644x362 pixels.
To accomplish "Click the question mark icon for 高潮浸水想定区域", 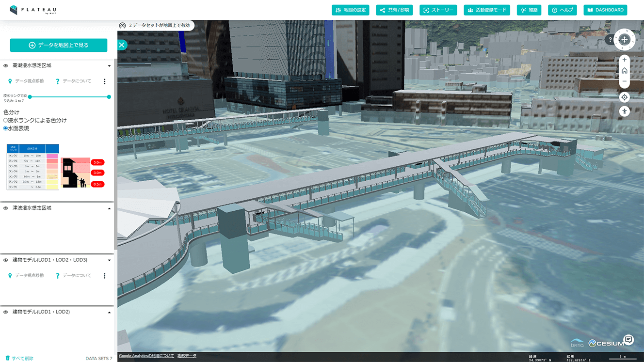I will click(58, 81).
